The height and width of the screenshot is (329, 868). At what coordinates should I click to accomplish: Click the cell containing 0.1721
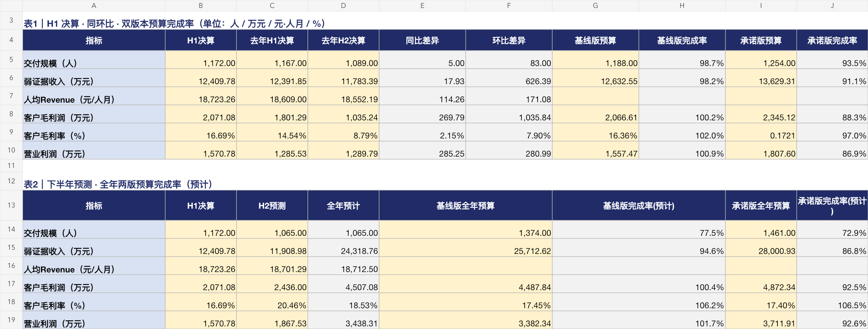(x=761, y=132)
